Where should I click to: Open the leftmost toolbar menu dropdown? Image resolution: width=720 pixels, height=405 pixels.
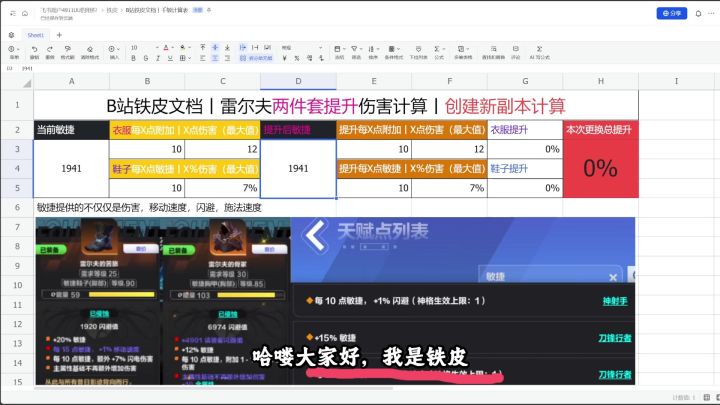click(x=14, y=51)
